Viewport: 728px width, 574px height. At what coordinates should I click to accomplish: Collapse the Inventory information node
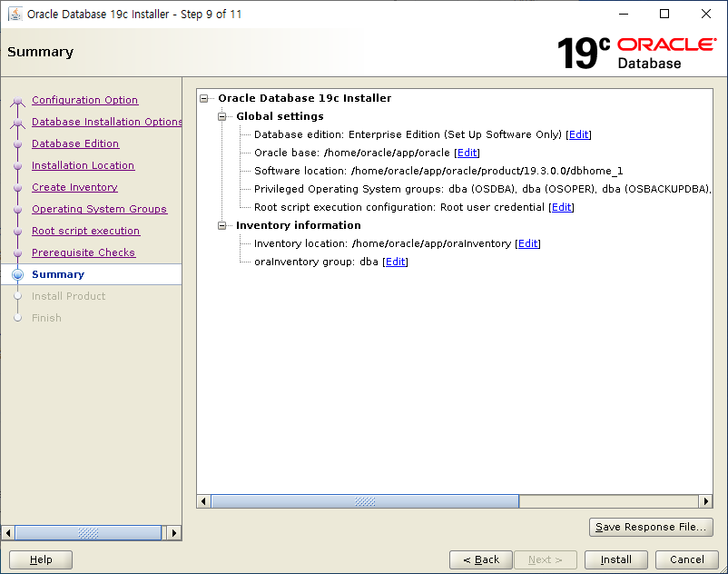[221, 226]
